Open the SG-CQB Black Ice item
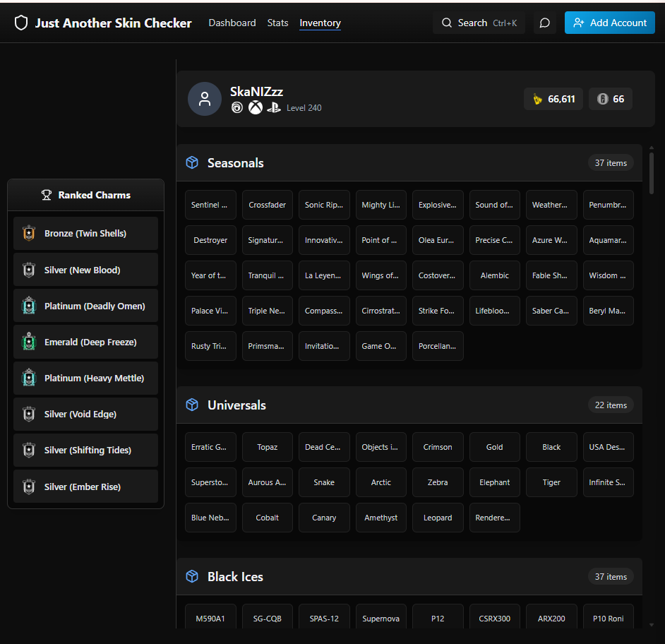Screen dimensions: 665x644 (267, 617)
